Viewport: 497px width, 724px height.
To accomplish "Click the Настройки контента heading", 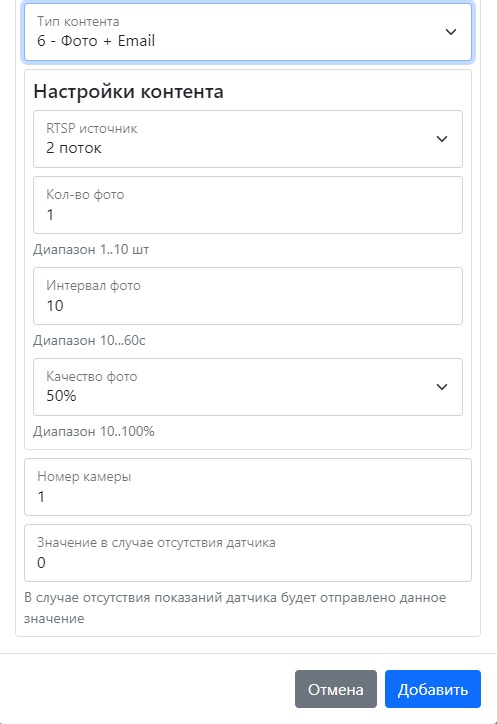I will 128,91.
